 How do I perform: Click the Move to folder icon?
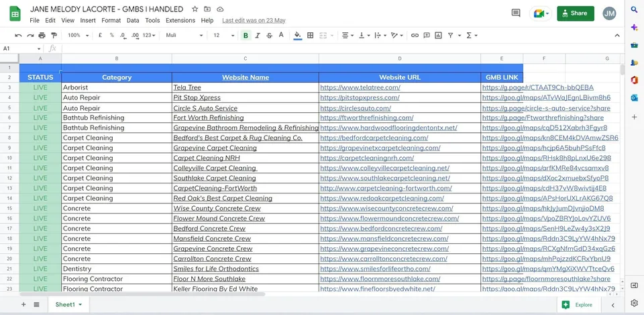click(207, 9)
